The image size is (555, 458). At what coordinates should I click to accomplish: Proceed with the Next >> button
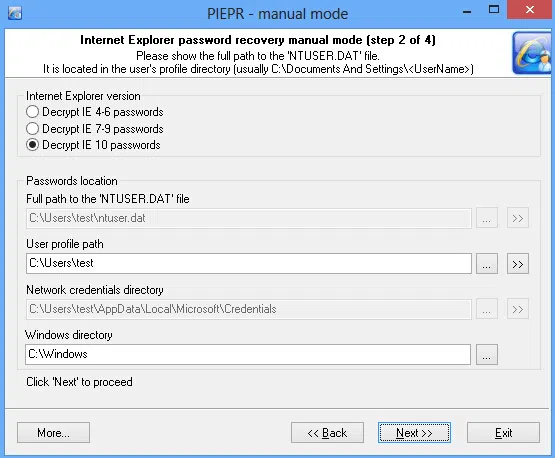pyautogui.click(x=414, y=433)
